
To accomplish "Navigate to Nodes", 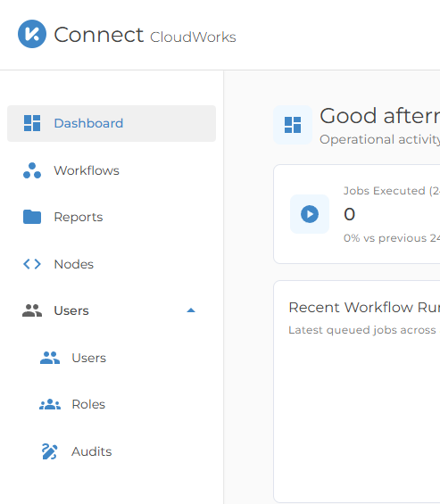I will click(x=112, y=264).
